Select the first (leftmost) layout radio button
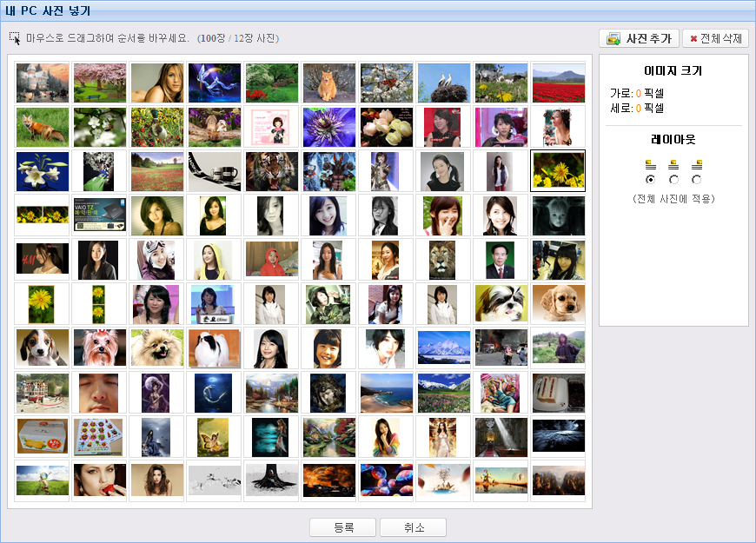The height and width of the screenshot is (543, 756). pyautogui.click(x=650, y=179)
